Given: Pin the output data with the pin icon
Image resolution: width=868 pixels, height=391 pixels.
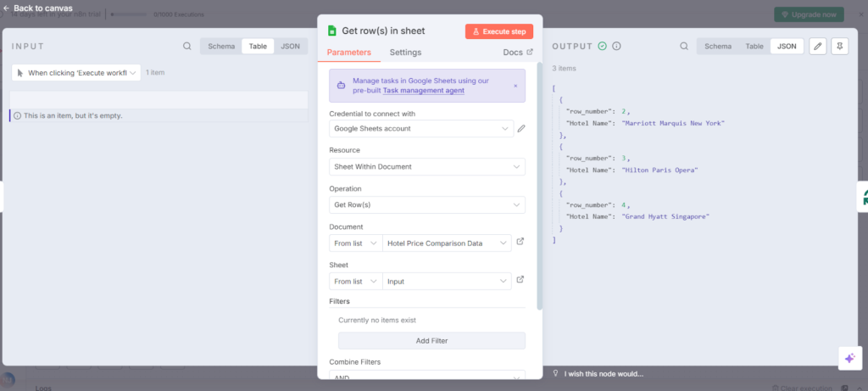Looking at the screenshot, I should 840,46.
